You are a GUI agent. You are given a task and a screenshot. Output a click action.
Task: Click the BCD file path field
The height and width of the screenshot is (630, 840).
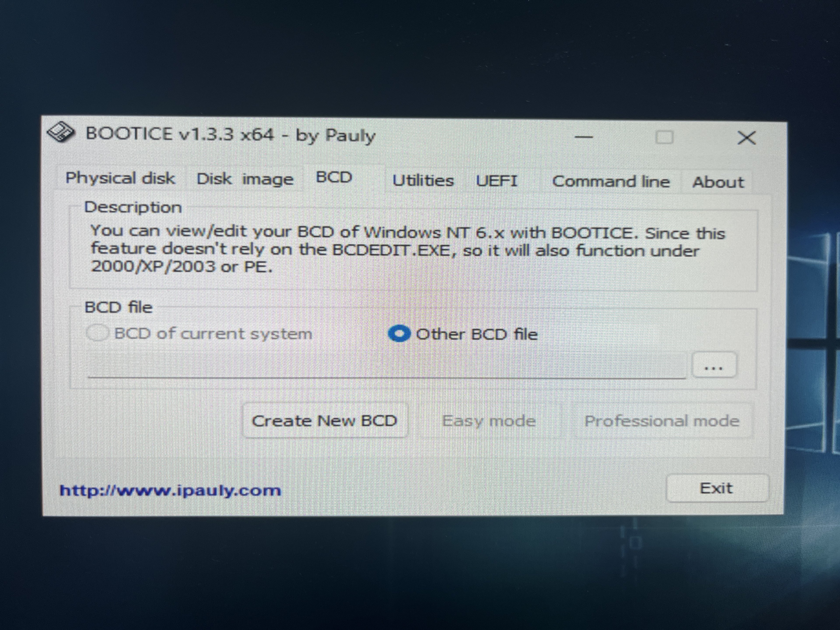[387, 365]
